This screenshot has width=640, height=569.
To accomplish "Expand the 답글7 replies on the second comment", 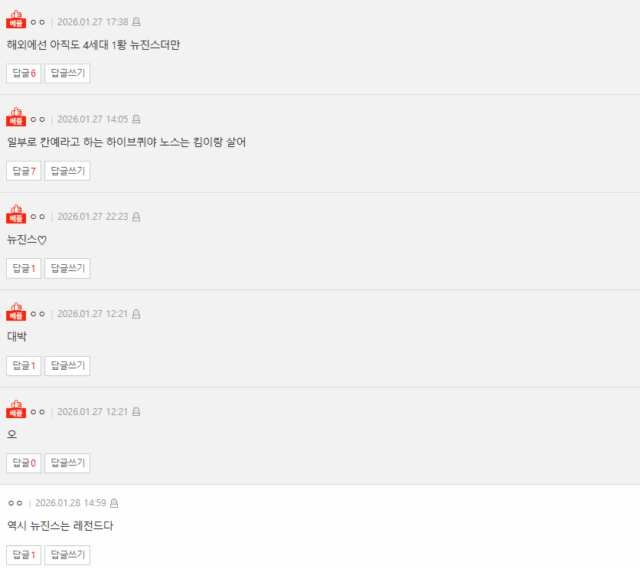I will tap(24, 171).
